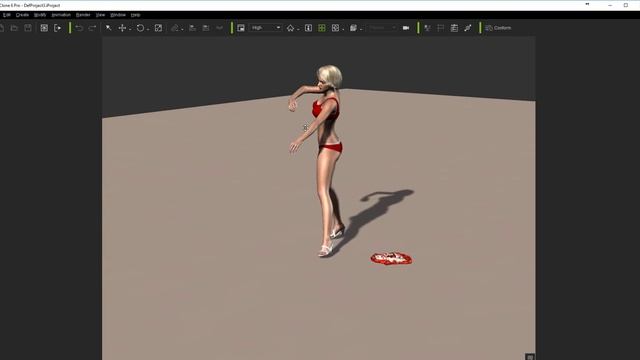The width and height of the screenshot is (640, 360).
Task: Open the Edit menu
Action: 7,15
